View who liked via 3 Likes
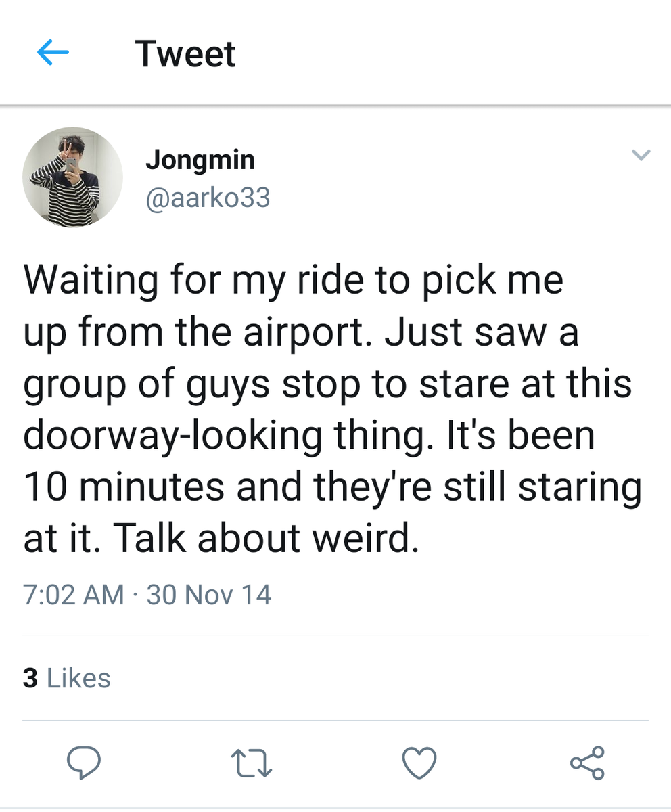The height and width of the screenshot is (812, 671). point(66,678)
